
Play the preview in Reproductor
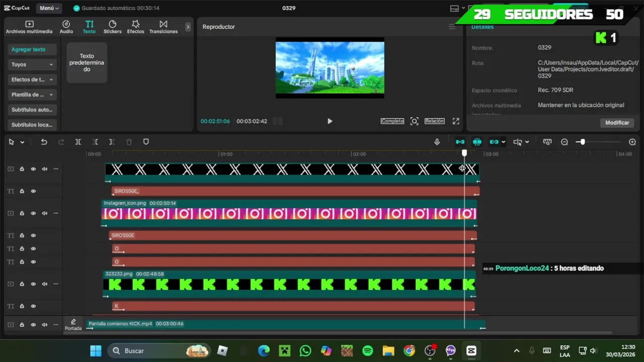point(330,121)
